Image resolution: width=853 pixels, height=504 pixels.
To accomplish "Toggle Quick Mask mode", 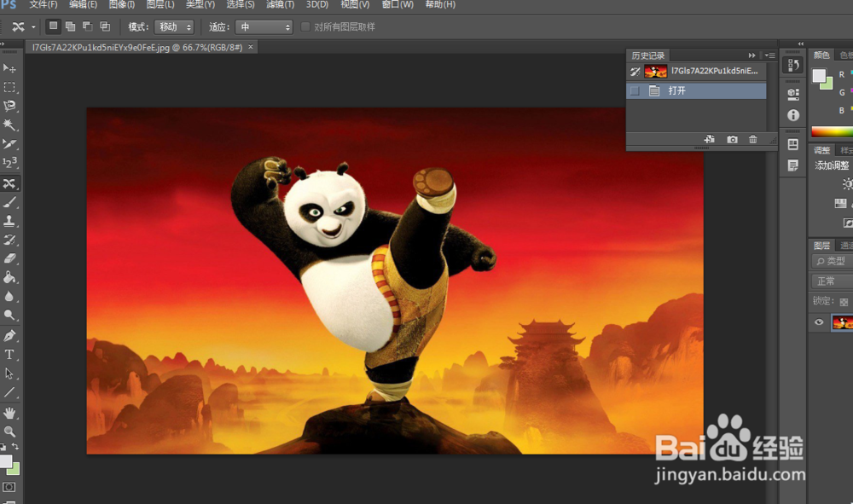I will 9,487.
